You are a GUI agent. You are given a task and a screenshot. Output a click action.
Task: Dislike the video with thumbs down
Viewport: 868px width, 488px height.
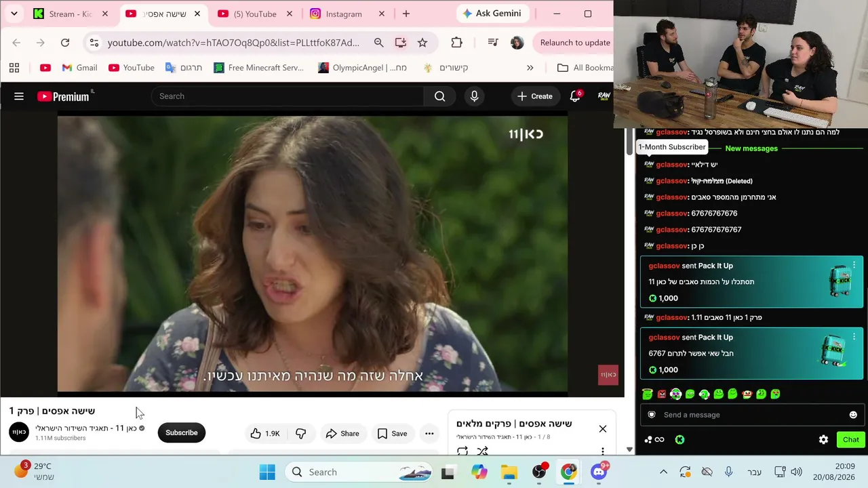point(300,434)
